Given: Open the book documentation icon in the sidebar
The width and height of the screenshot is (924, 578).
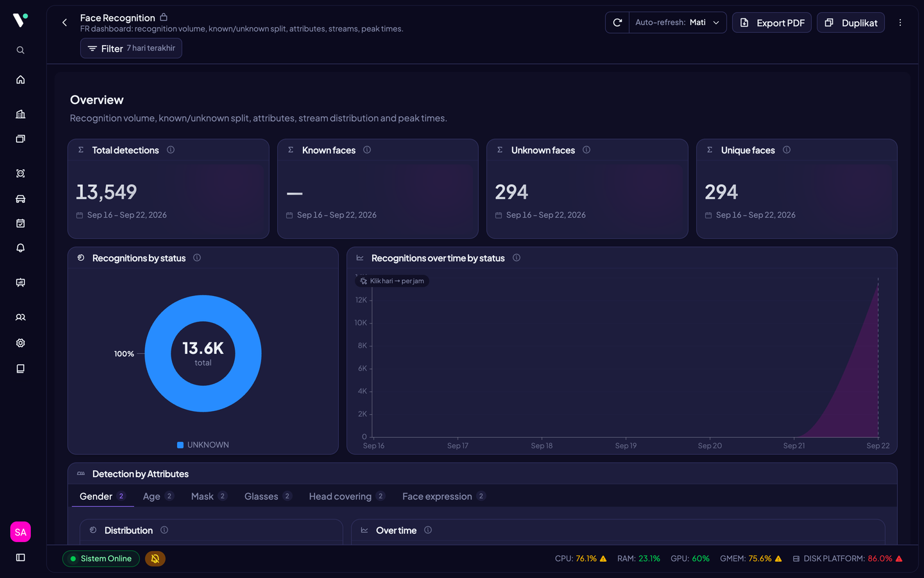Looking at the screenshot, I should pos(21,369).
